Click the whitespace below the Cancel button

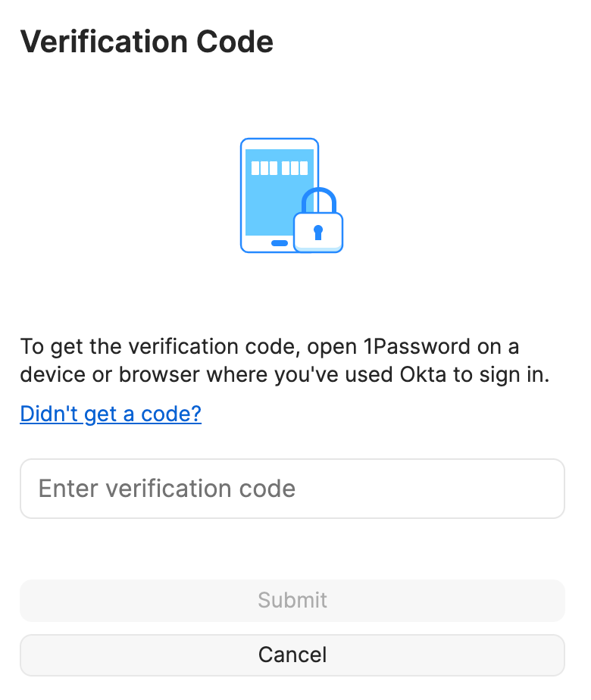(x=292, y=688)
